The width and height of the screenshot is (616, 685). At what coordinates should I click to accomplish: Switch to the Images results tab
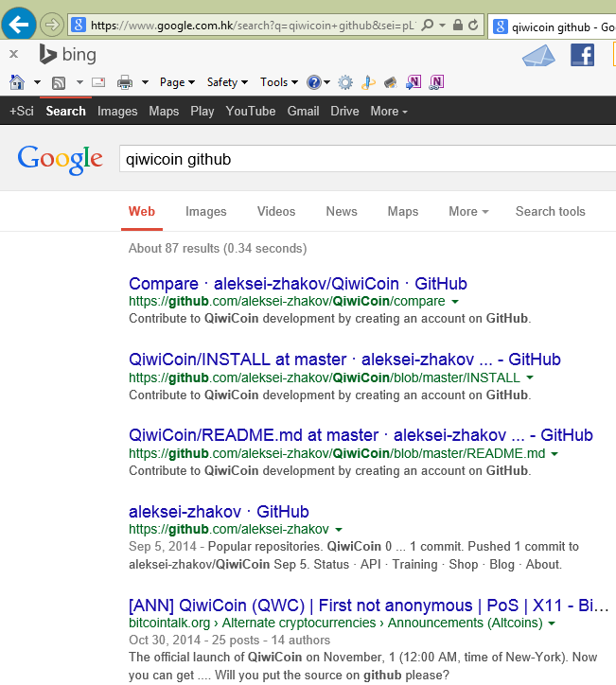coord(205,211)
